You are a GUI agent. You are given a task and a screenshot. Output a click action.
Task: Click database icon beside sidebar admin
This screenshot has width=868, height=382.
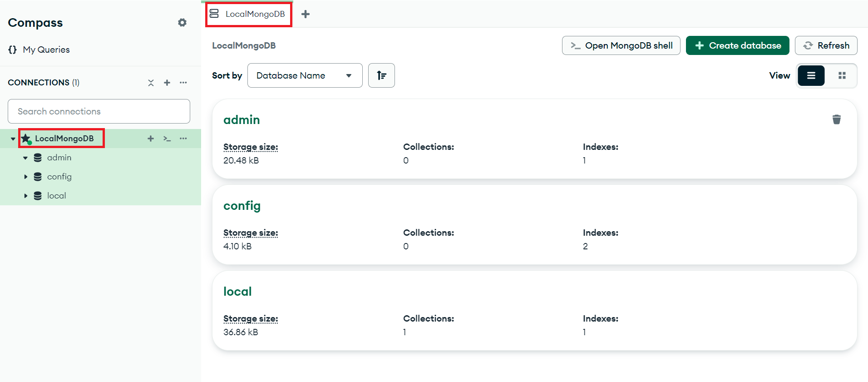pos(38,158)
